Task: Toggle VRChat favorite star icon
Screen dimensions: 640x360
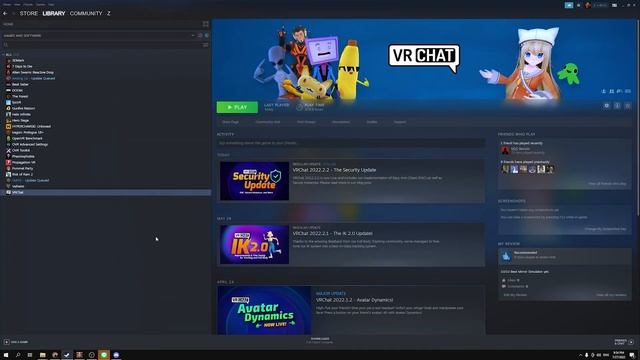Action: point(627,106)
